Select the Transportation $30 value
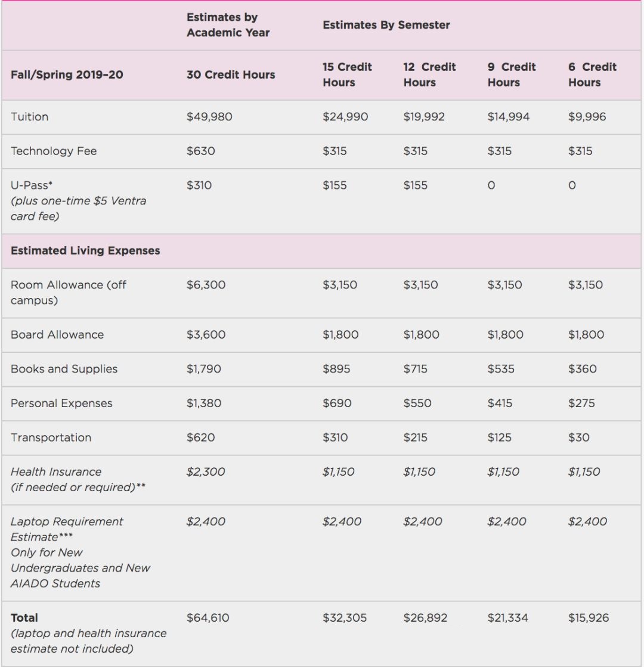The height and width of the screenshot is (667, 644). coord(578,438)
